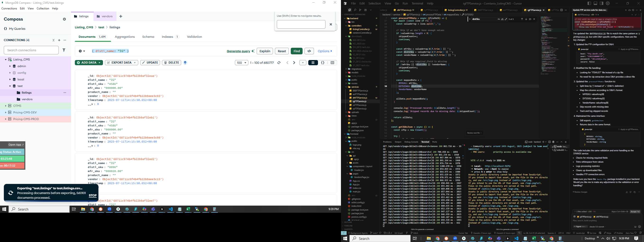
Task: Collapse all connections icon in Compass
Action: [x=53, y=40]
